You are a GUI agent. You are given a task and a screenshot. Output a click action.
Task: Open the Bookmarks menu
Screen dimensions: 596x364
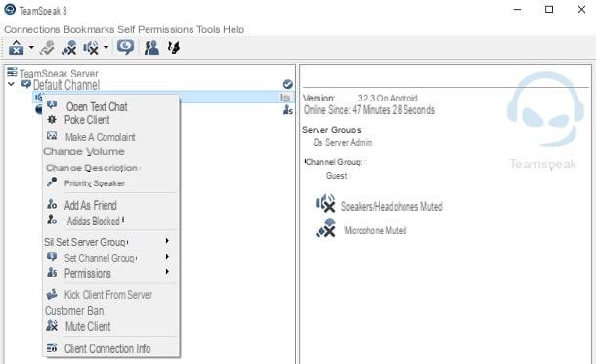[x=89, y=29]
